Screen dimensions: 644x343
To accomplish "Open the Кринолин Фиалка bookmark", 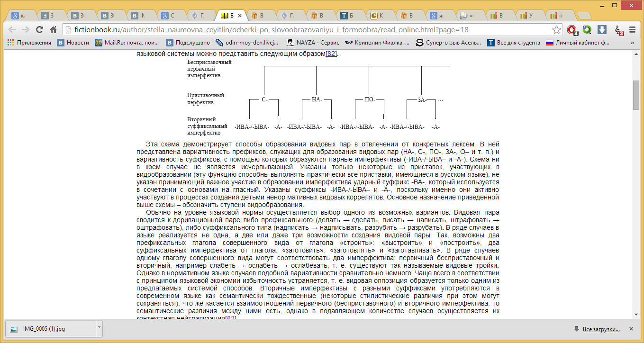I will [x=377, y=43].
